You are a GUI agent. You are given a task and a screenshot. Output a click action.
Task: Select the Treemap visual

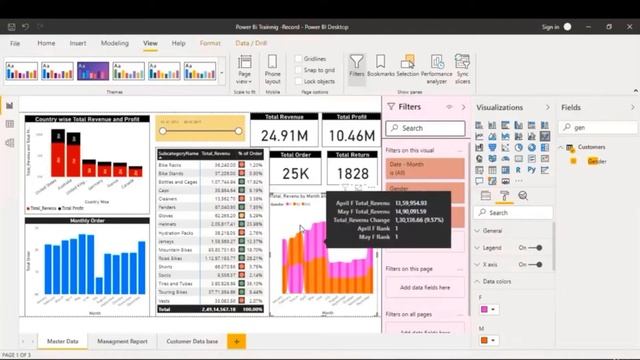point(544,147)
